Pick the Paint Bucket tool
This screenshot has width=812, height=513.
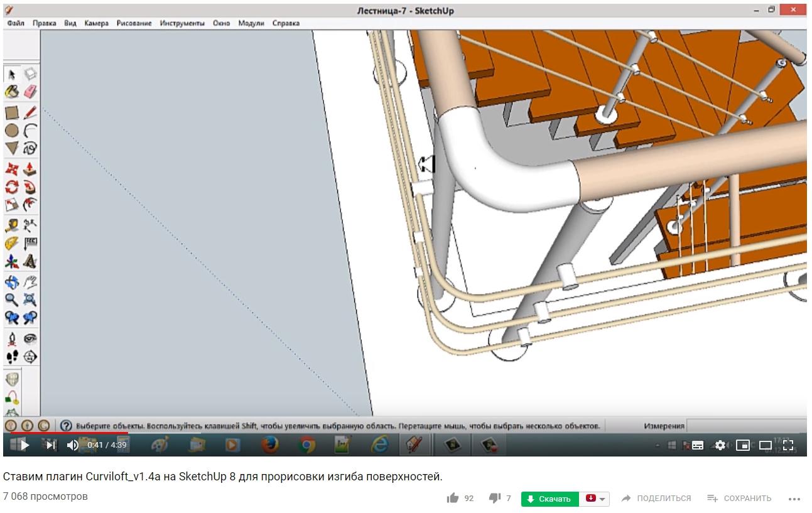(x=12, y=92)
